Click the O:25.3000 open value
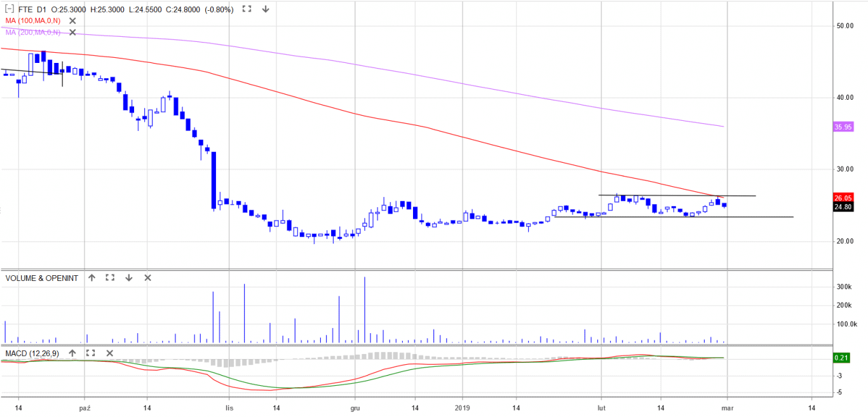868x417 pixels. click(x=70, y=10)
